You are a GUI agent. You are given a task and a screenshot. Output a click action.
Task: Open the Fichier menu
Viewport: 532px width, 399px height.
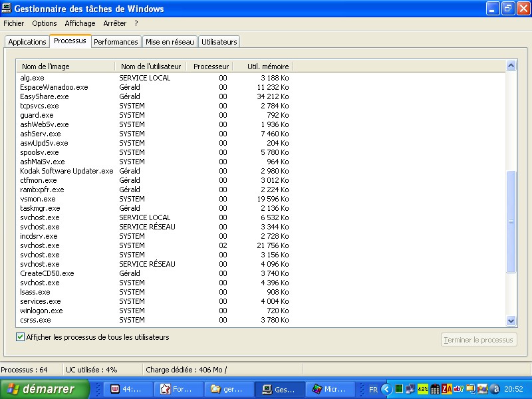13,23
